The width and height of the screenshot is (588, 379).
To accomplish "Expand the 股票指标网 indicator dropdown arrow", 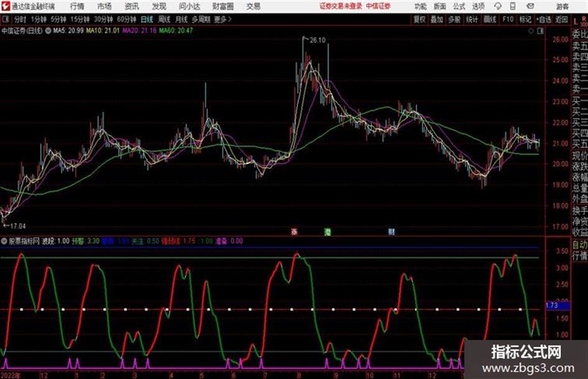I will coord(4,241).
